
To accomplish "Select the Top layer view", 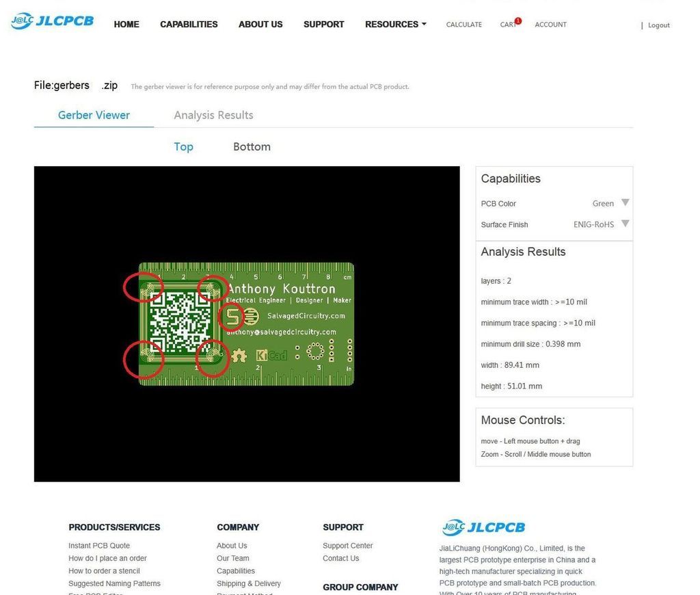I will tap(183, 147).
